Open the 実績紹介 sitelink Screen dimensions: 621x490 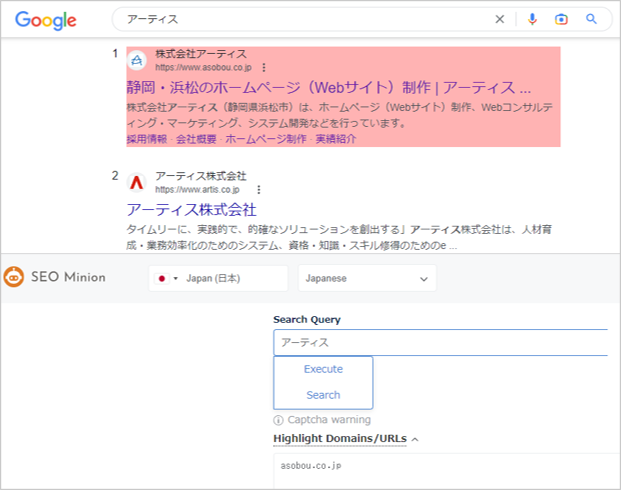[x=336, y=139]
